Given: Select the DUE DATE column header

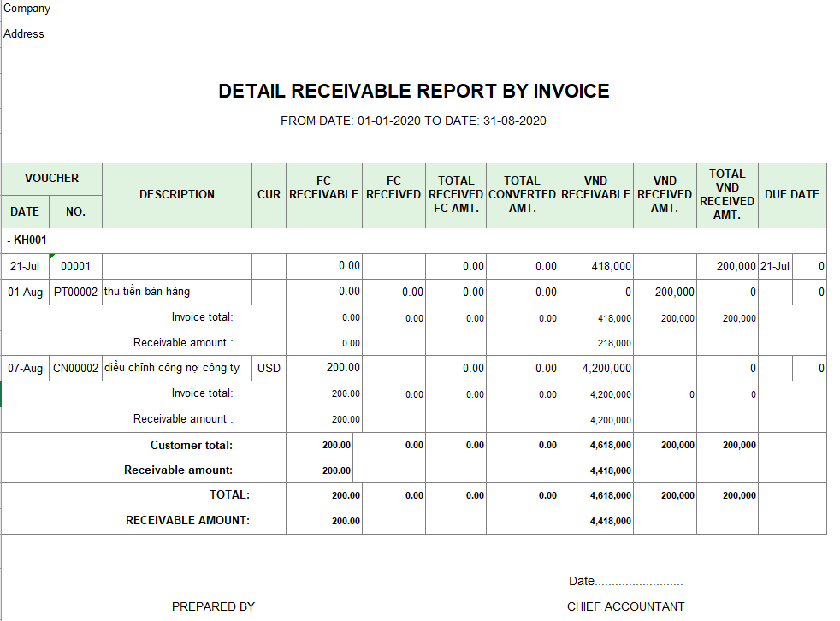Looking at the screenshot, I should tap(791, 195).
